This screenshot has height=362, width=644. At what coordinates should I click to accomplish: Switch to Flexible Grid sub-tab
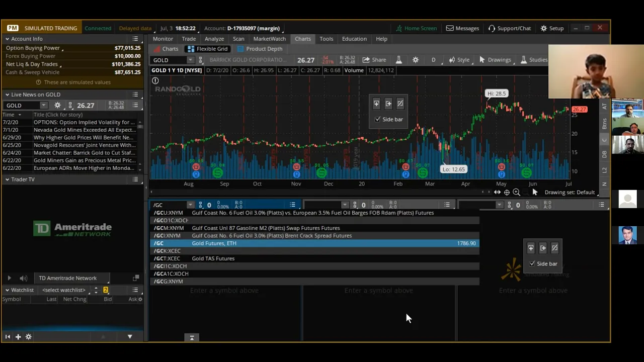[207, 49]
